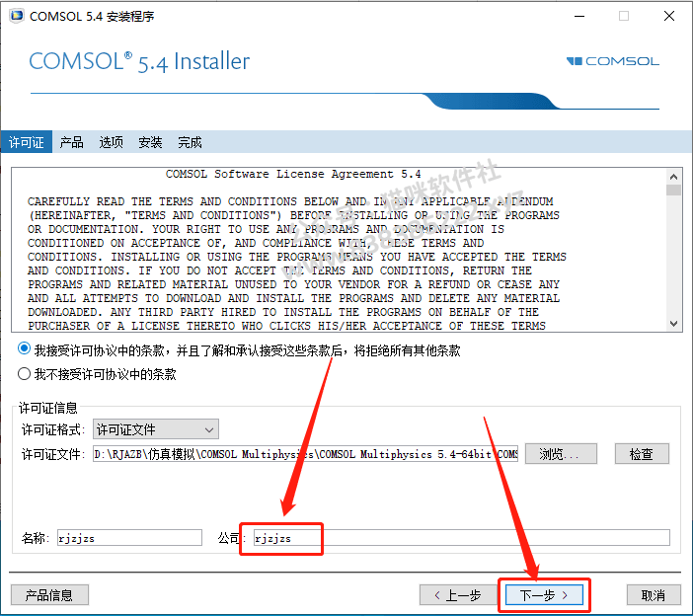Open 产品信息 product info button
This screenshot has width=693, height=616.
(x=49, y=595)
